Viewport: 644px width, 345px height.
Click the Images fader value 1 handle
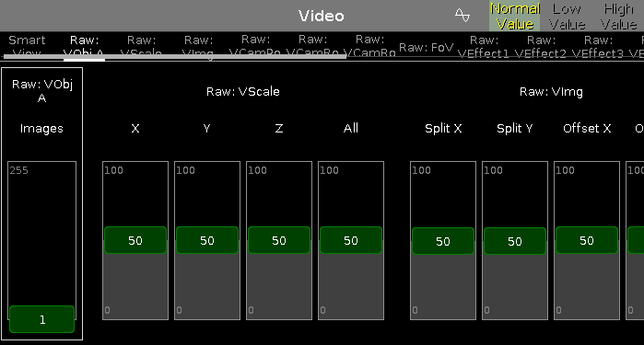tap(41, 319)
